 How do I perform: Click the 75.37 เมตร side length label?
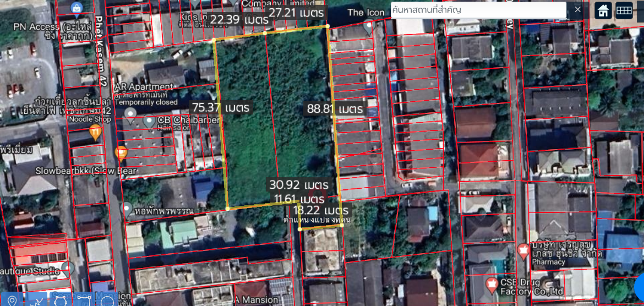click(x=220, y=107)
